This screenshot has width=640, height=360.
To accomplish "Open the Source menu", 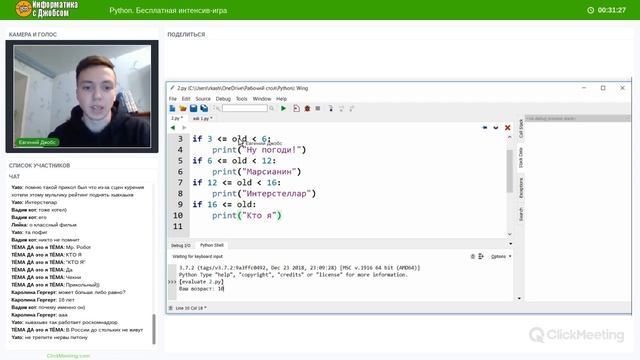I will coord(203,99).
